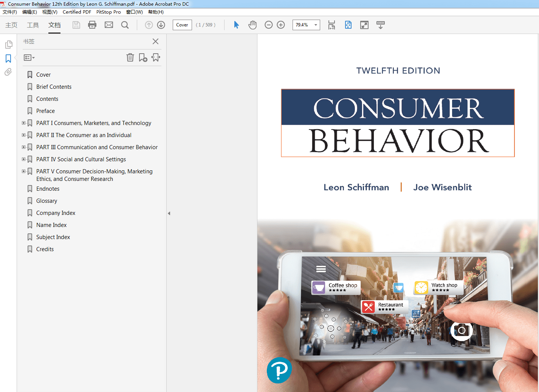
Task: Select the Hand tool
Action: 252,25
